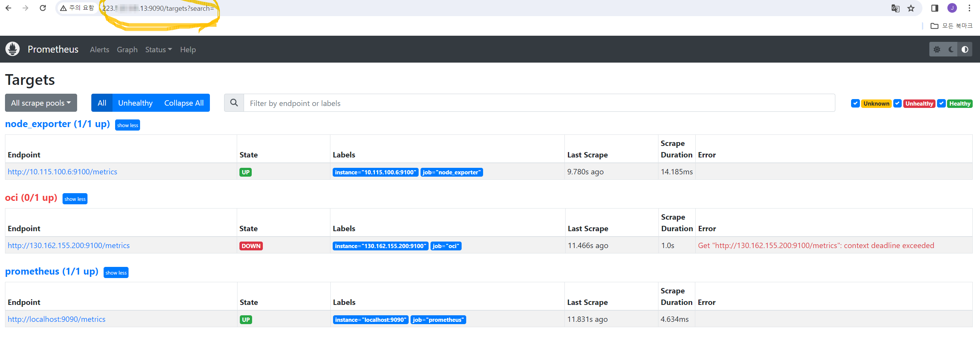Click the 1.0s scrape duration value
Screen dimensions: 980x351
[668, 245]
